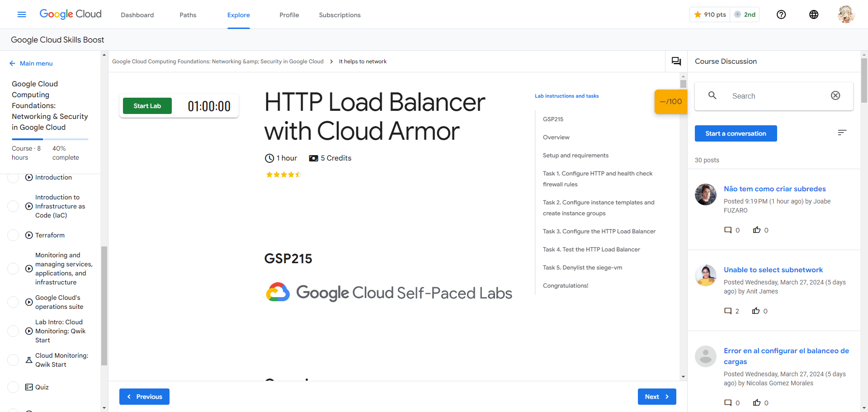
Task: Click the sidebar scrollbar down arrow
Action: tap(104, 407)
